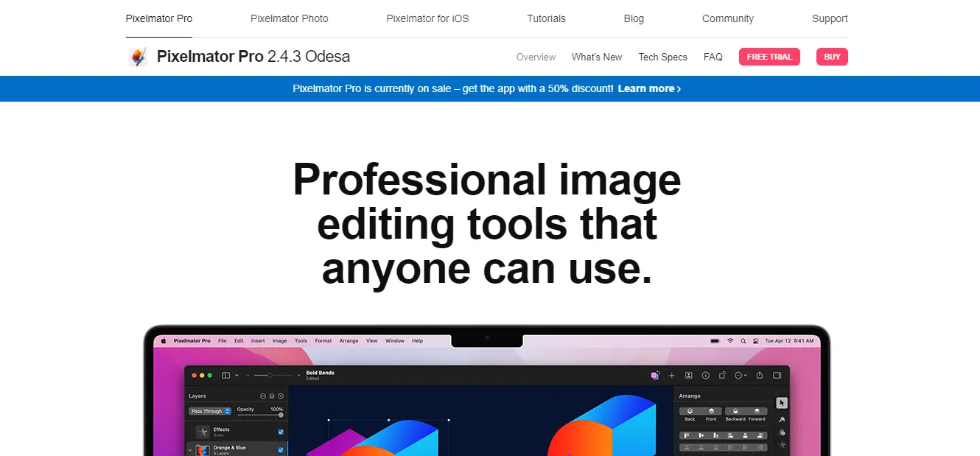Go to the Tutorials page
The height and width of the screenshot is (456, 980).
point(546,18)
